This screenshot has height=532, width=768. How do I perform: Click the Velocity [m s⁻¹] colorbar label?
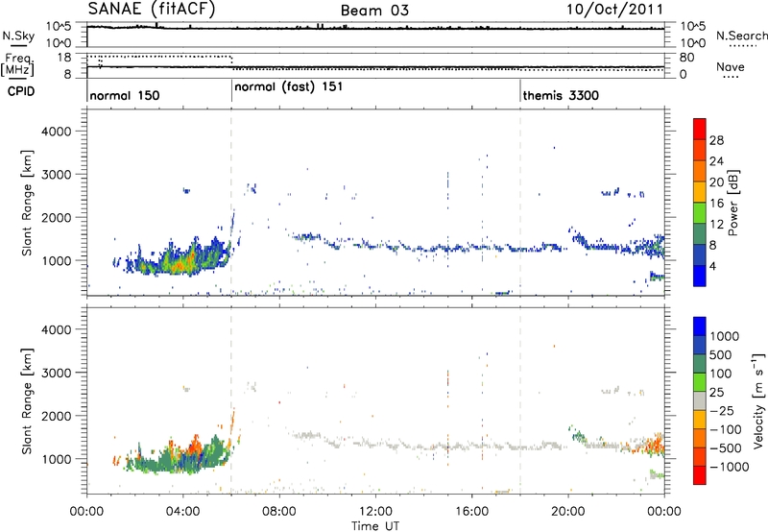[758, 400]
